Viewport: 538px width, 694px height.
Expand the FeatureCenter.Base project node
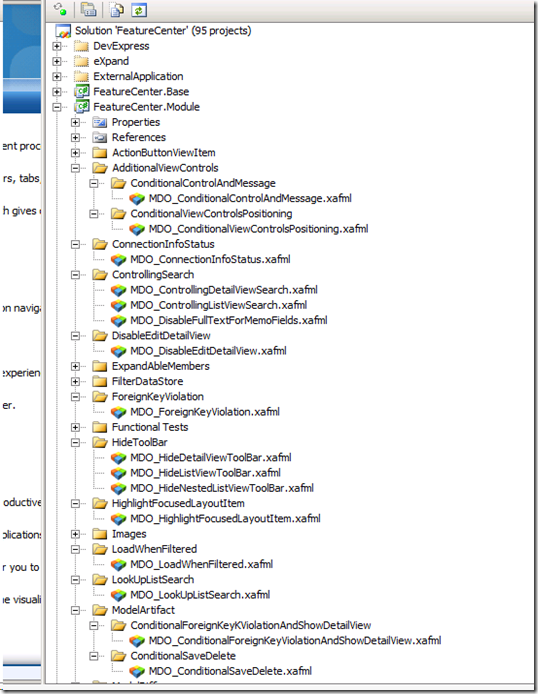point(57,92)
